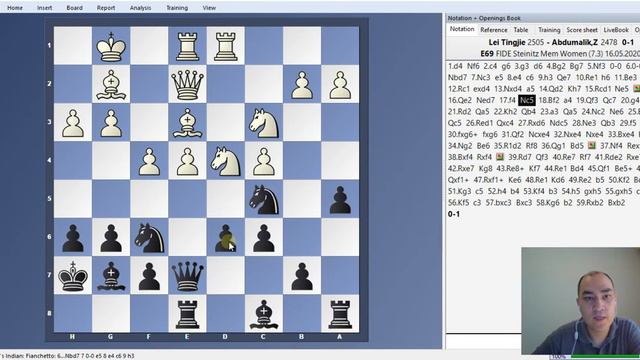Click the white pawn on f4
Viewport: 640px width, 360px height.
(x=149, y=161)
